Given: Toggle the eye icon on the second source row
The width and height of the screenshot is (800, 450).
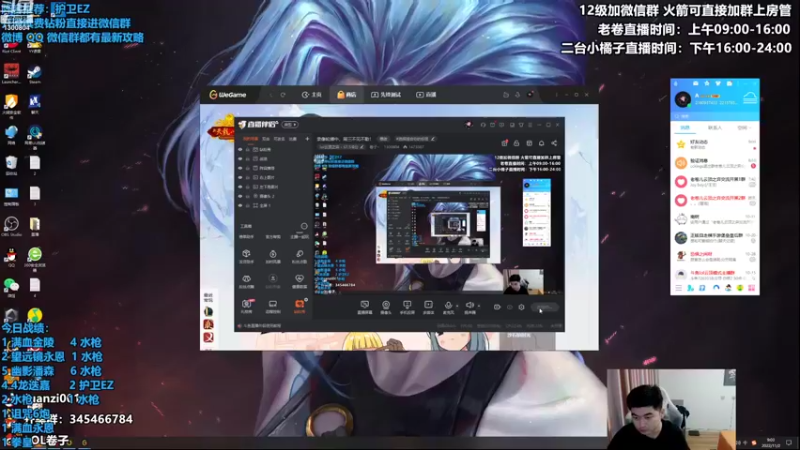Looking at the screenshot, I should coord(240,159).
